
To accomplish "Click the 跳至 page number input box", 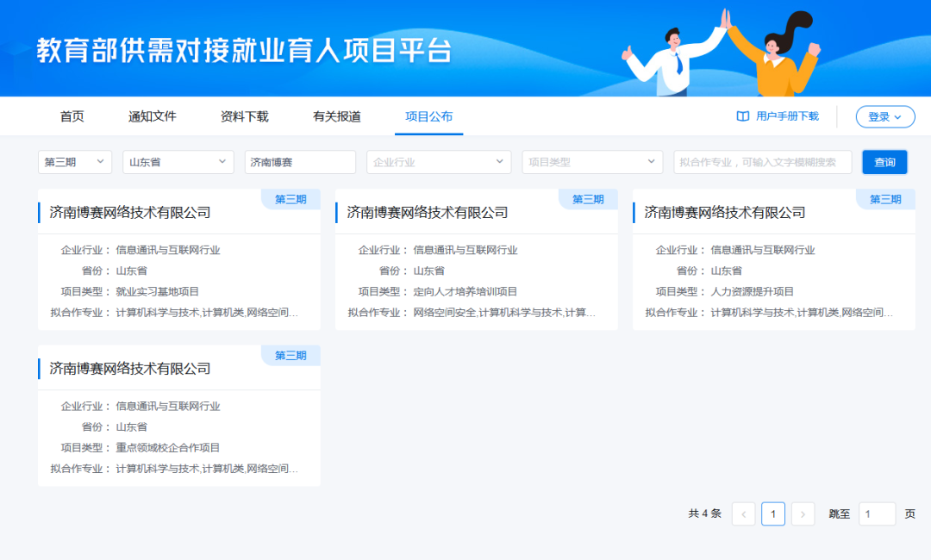I will tap(877, 513).
